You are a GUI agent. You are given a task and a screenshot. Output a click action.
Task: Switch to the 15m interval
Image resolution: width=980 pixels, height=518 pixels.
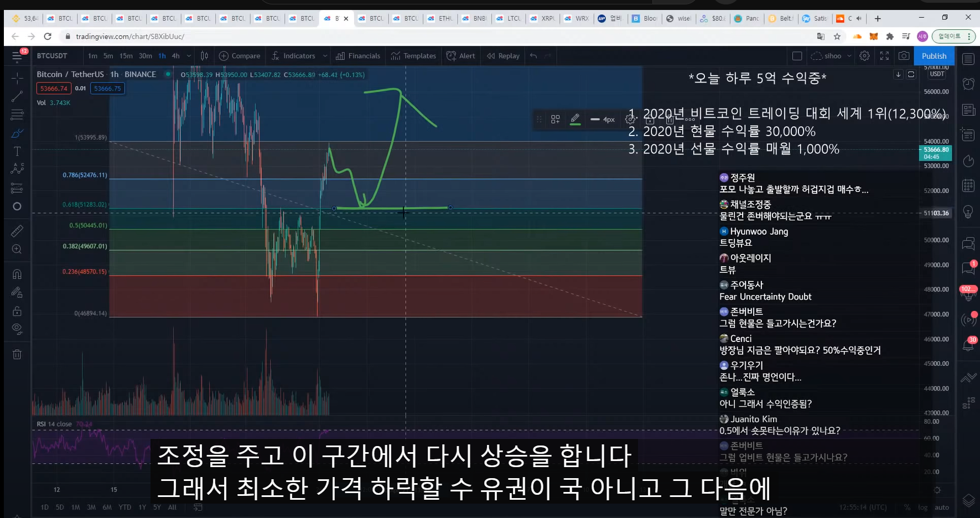(x=126, y=56)
